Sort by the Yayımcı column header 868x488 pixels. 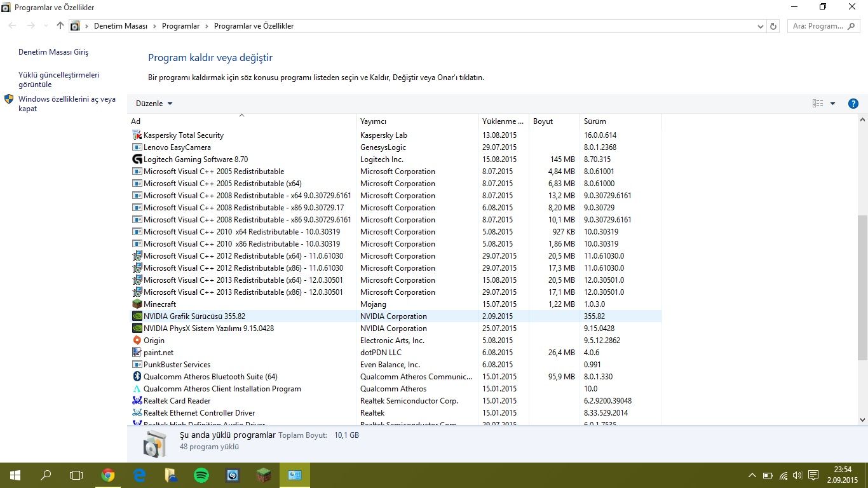click(417, 121)
